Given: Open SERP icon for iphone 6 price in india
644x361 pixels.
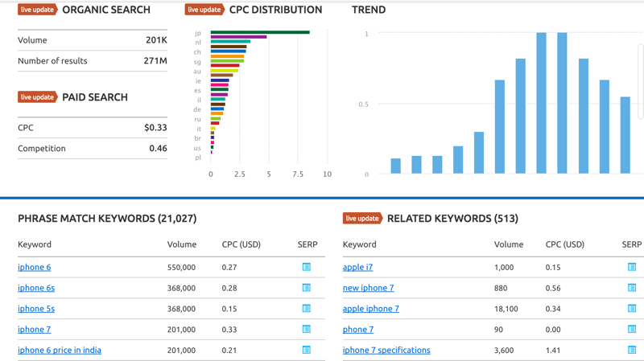Looking at the screenshot, I should click(307, 350).
